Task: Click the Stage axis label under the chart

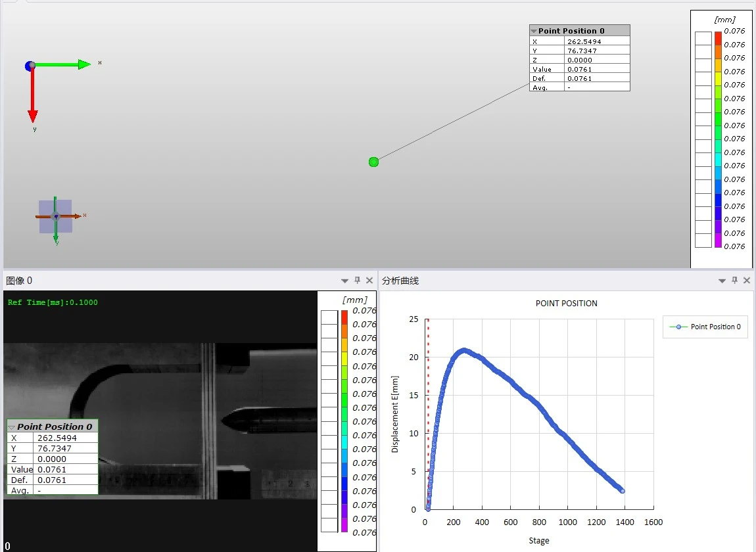Action: point(539,540)
